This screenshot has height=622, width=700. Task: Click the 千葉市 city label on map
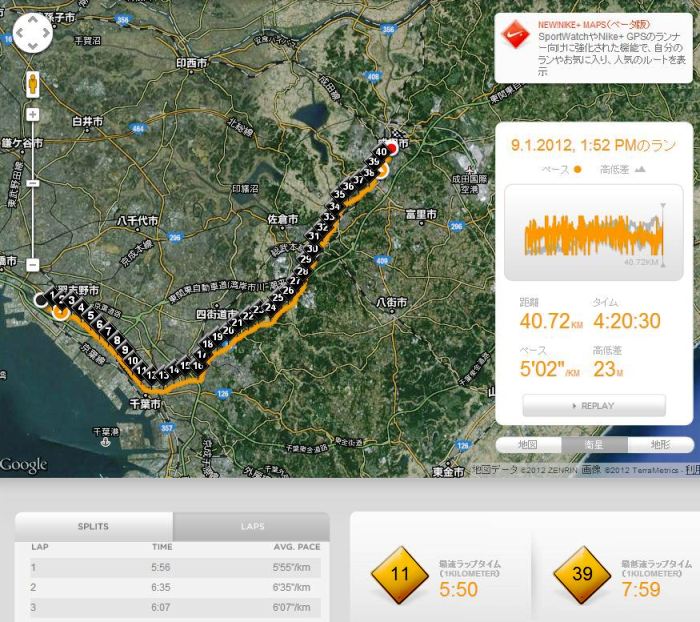pyautogui.click(x=145, y=404)
